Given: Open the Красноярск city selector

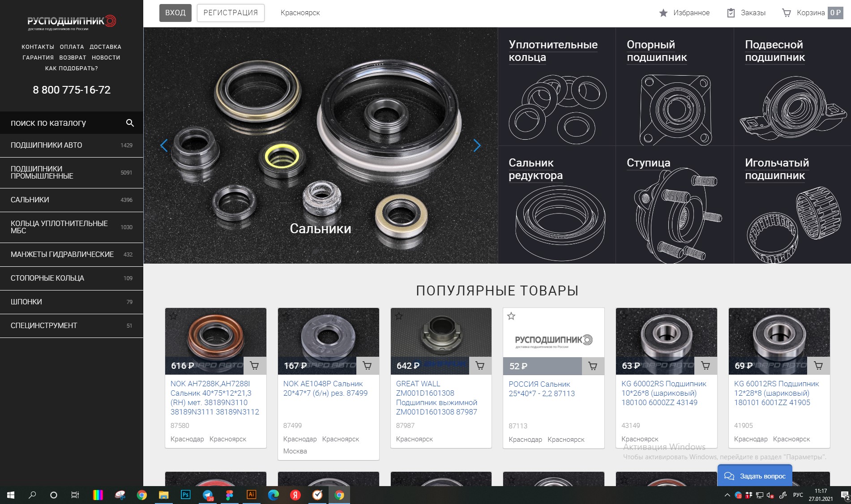Looking at the screenshot, I should click(300, 13).
